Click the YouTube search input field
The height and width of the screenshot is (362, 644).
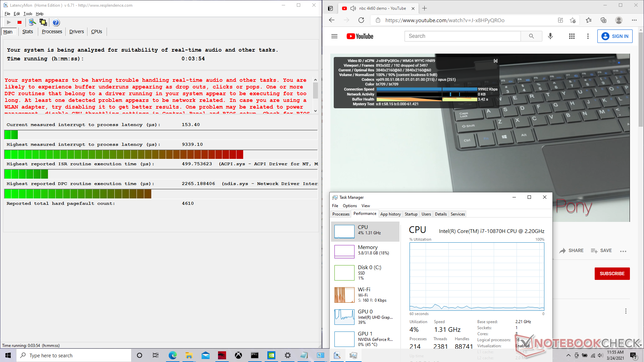463,36
